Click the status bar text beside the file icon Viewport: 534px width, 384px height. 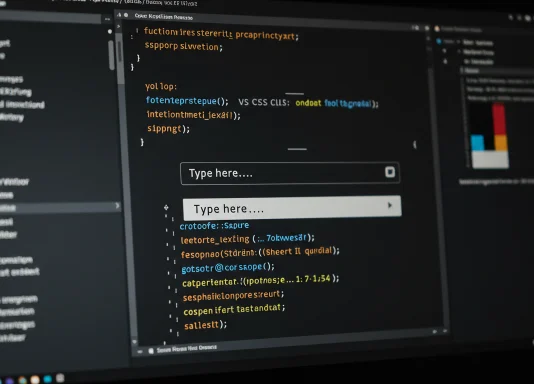pyautogui.click(x=187, y=349)
